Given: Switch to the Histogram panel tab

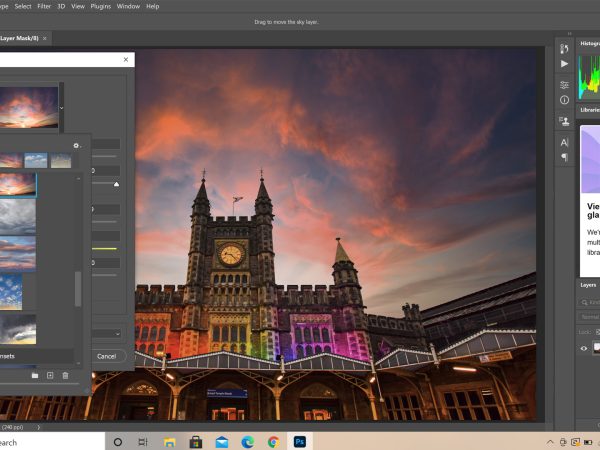Looking at the screenshot, I should (x=589, y=43).
